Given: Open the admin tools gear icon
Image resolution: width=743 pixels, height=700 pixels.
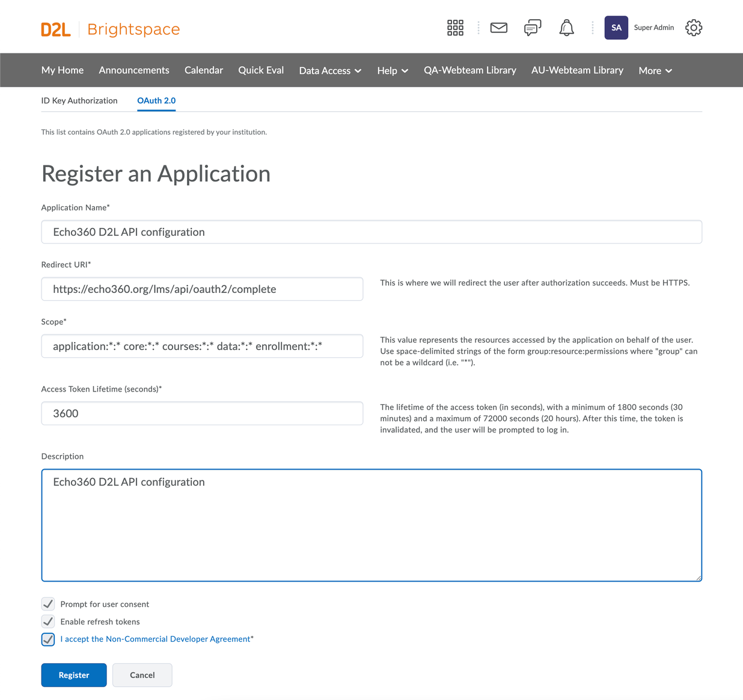Looking at the screenshot, I should 694,28.
